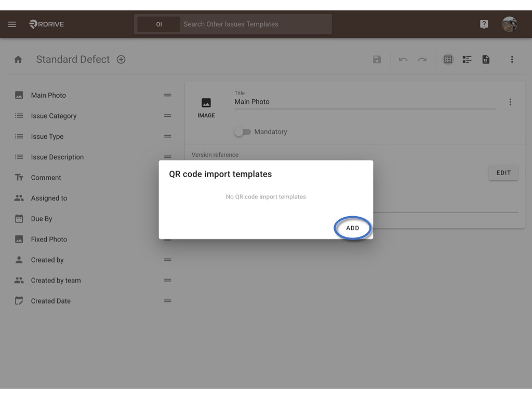The height and width of the screenshot is (399, 532).
Task: Grab the drag handle for Issue Category
Action: pyautogui.click(x=168, y=116)
